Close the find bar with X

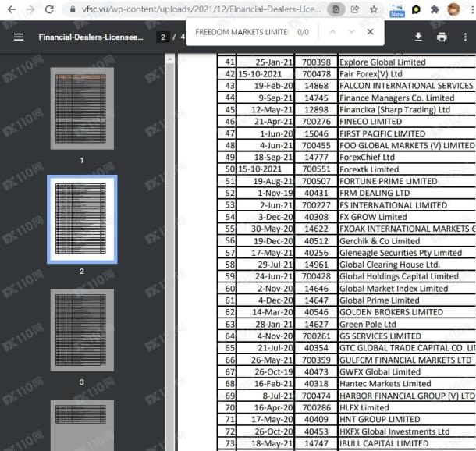[370, 31]
